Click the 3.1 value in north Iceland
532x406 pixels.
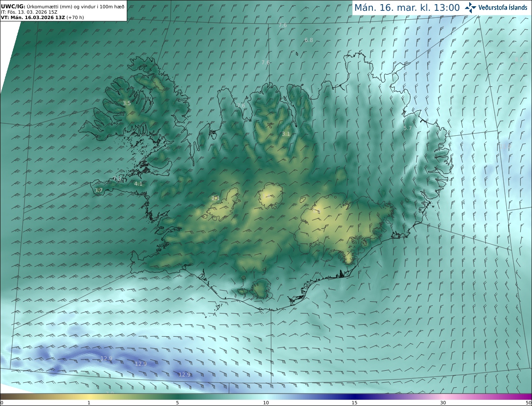tap(286, 134)
